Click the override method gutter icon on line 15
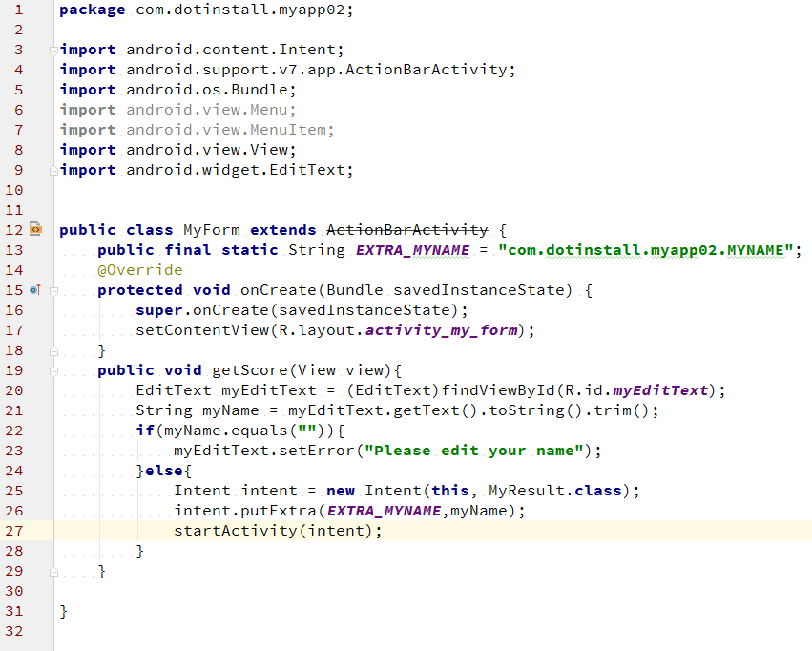This screenshot has height=651, width=812. tap(35, 289)
